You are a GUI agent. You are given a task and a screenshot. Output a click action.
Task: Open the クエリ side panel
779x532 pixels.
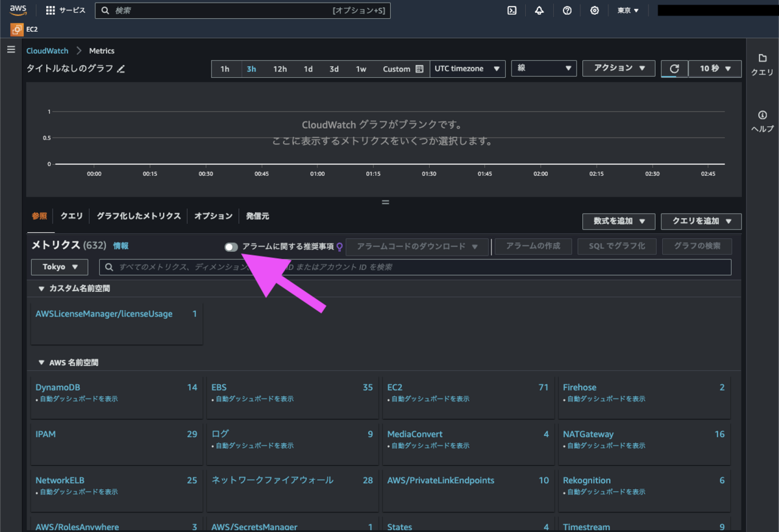click(x=762, y=66)
